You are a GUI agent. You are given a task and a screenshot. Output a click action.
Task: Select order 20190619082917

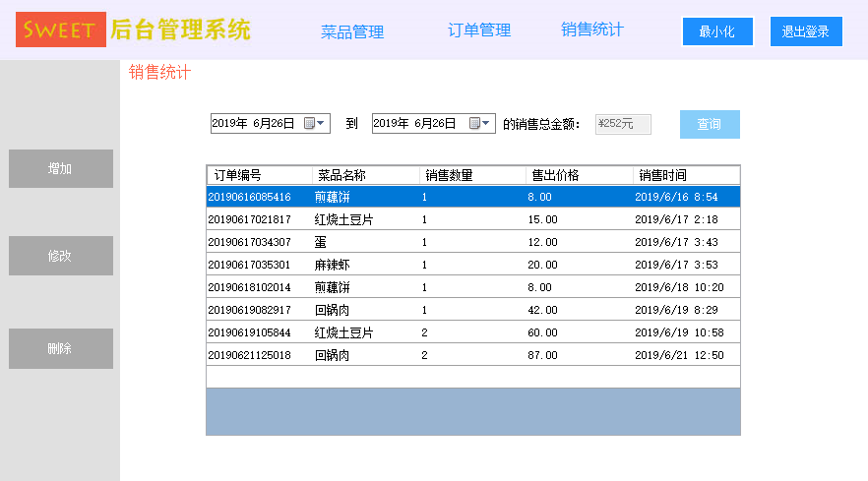(x=473, y=310)
